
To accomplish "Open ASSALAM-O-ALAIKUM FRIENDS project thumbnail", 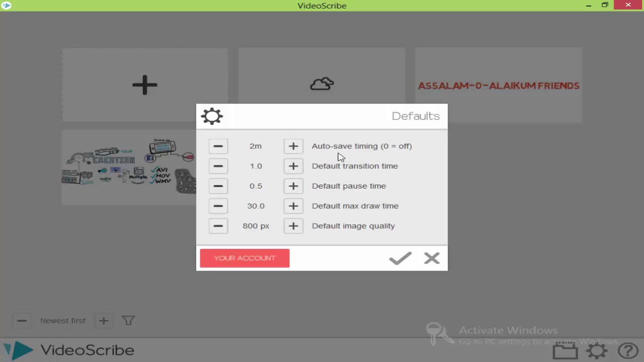I will [499, 85].
